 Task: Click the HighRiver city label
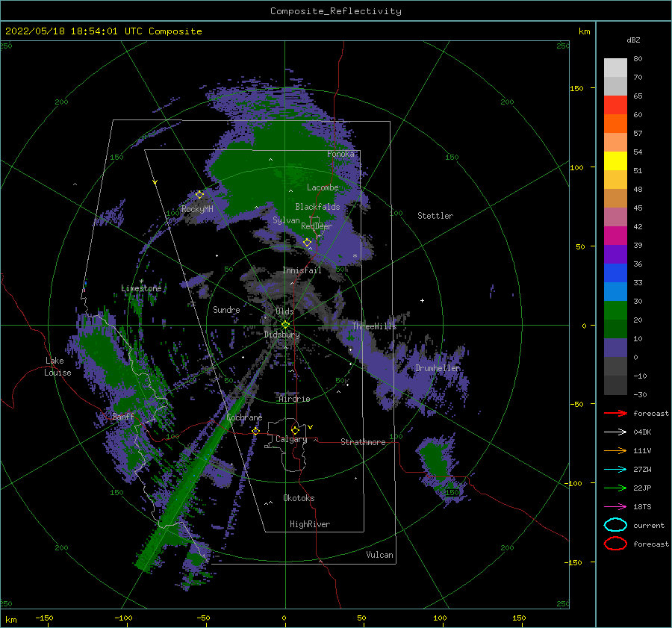[x=310, y=524]
